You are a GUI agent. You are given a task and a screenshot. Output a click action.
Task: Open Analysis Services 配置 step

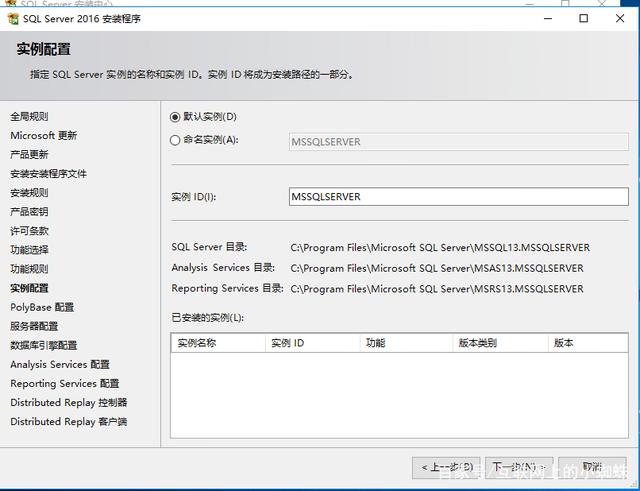pos(60,364)
